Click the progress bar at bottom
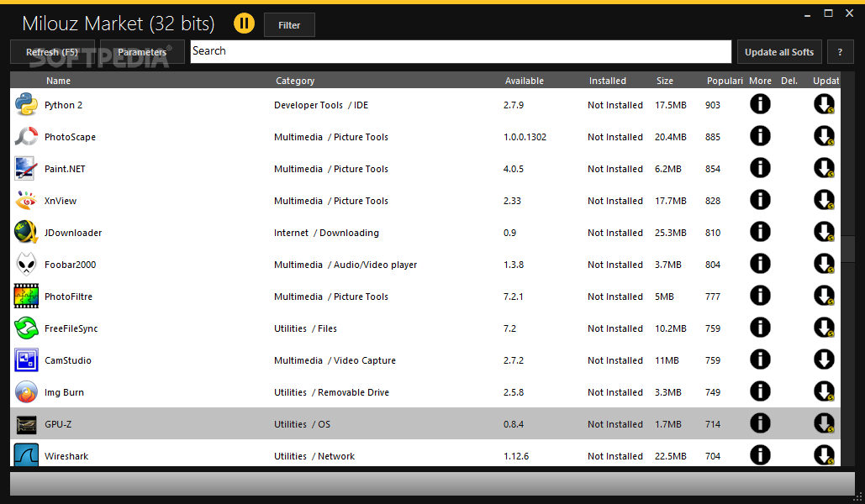The height and width of the screenshot is (504, 865). pyautogui.click(x=432, y=484)
